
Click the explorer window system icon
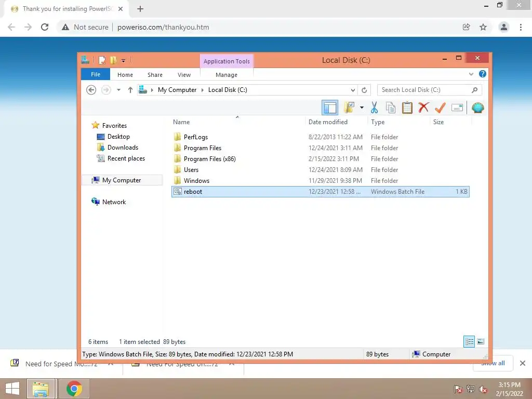(85, 60)
